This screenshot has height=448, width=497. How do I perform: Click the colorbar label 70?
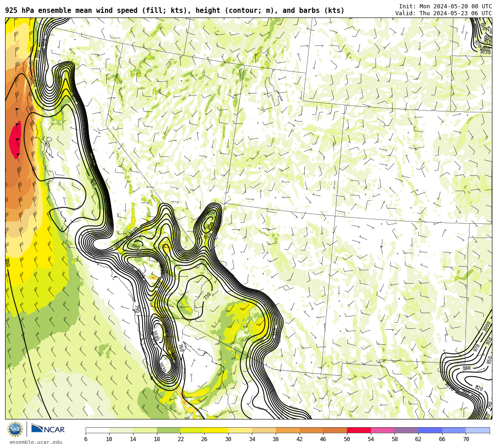(466, 439)
